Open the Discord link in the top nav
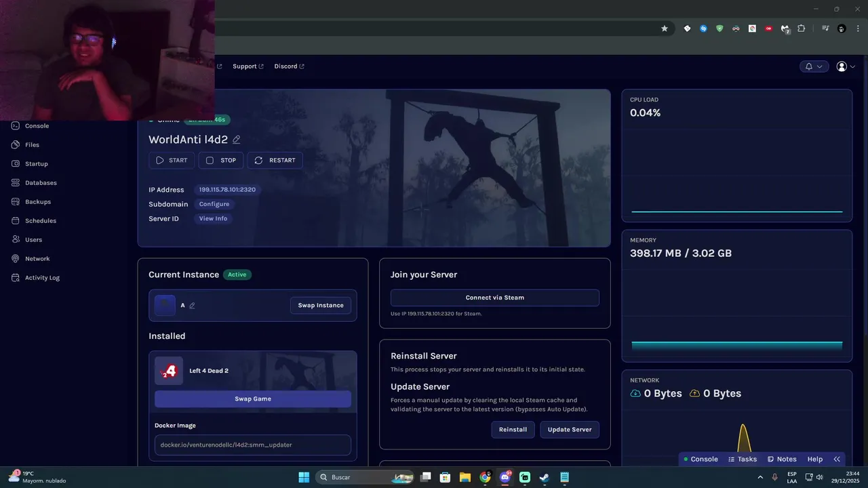The image size is (868, 488). coord(290,66)
